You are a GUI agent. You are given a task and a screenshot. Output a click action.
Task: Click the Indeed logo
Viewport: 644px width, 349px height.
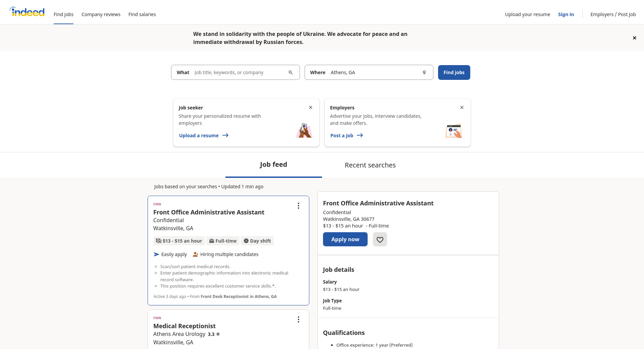click(x=27, y=12)
